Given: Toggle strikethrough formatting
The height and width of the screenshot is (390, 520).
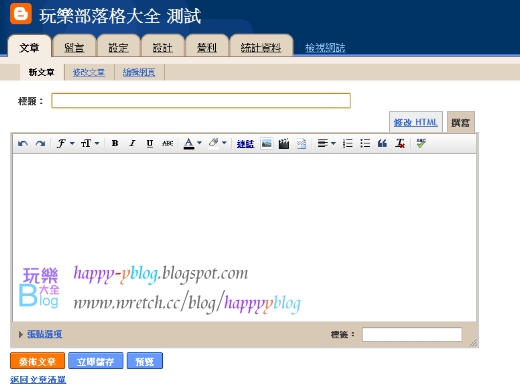Looking at the screenshot, I should pos(167,143).
